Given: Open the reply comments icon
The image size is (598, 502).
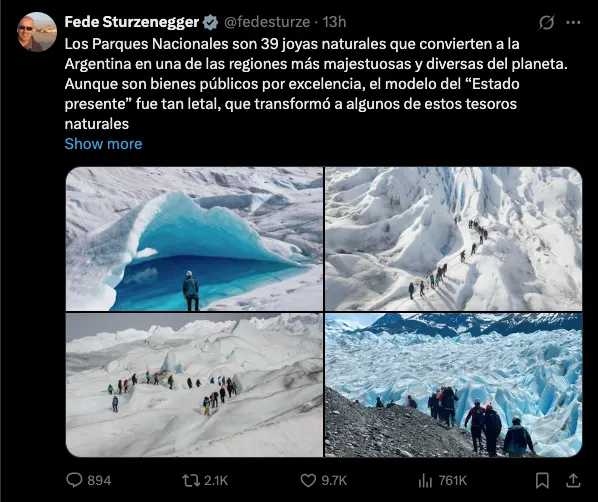Looking at the screenshot, I should (x=74, y=480).
